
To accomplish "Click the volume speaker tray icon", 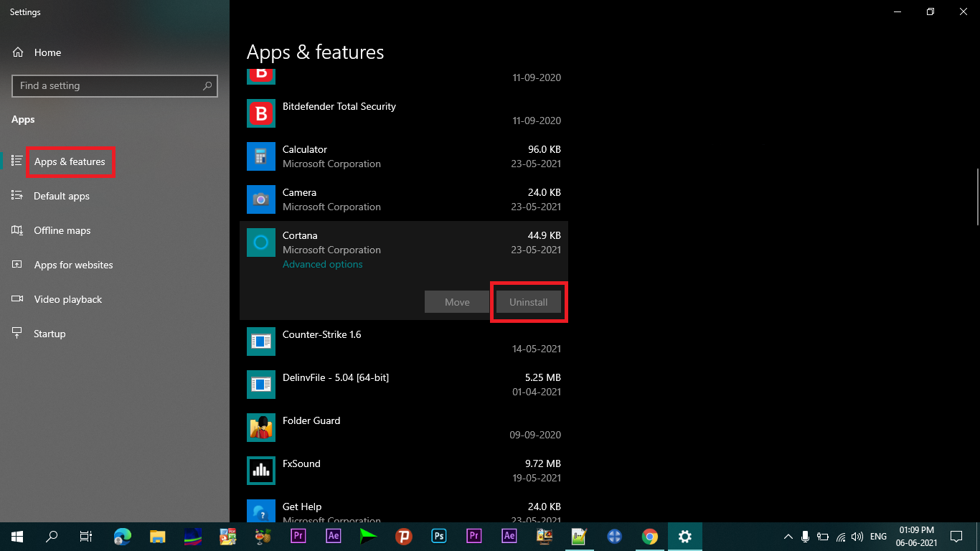I will coord(857,536).
